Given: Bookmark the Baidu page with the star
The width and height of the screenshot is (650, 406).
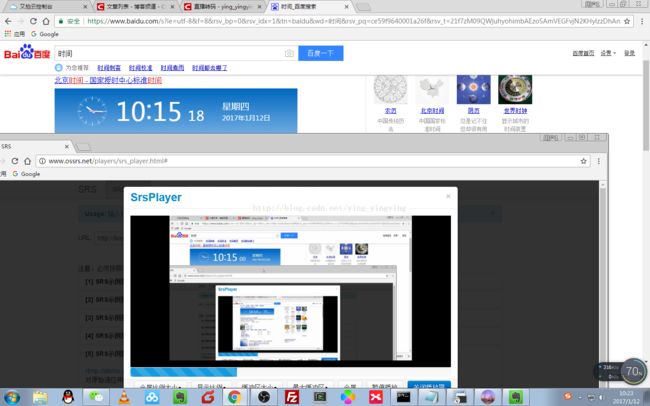Looking at the screenshot, I should (627, 21).
